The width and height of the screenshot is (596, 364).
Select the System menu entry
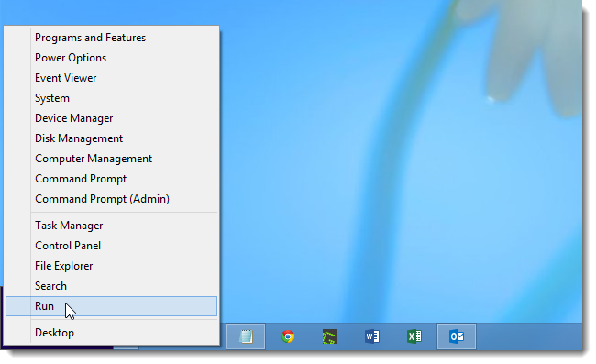(111, 98)
